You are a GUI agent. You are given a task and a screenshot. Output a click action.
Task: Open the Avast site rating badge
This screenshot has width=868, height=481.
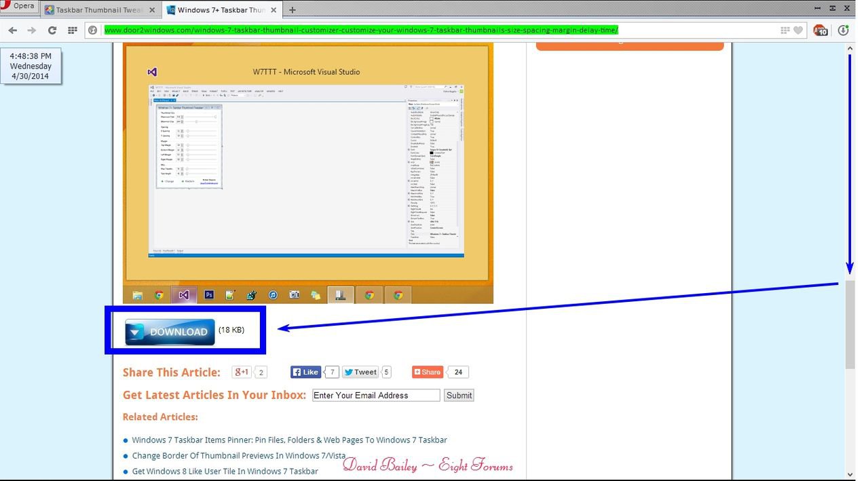pos(820,30)
